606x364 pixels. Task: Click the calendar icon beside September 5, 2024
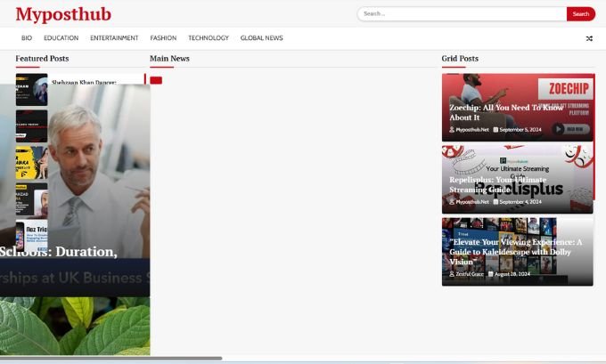pyautogui.click(x=495, y=130)
